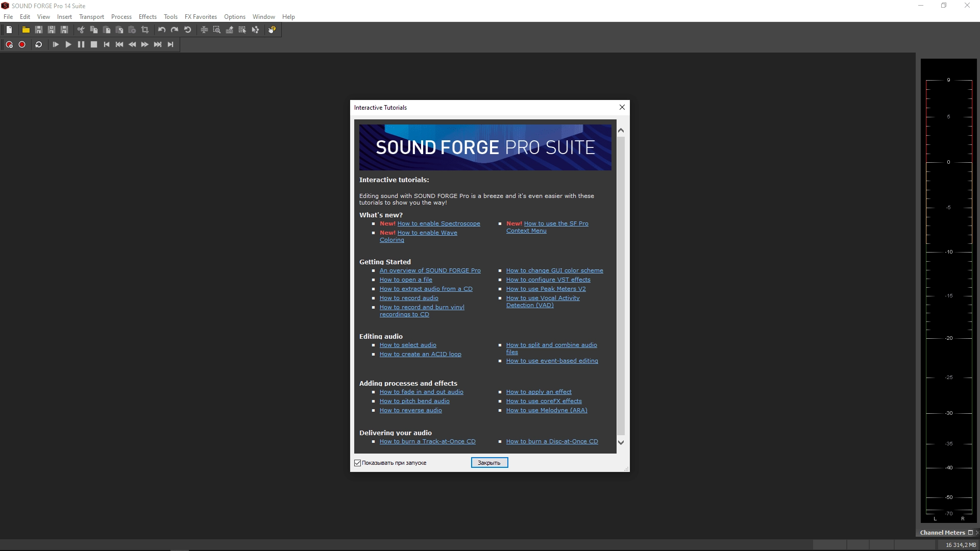Image resolution: width=980 pixels, height=551 pixels.
Task: Click the Paste clipboard icon
Action: click(x=106, y=30)
